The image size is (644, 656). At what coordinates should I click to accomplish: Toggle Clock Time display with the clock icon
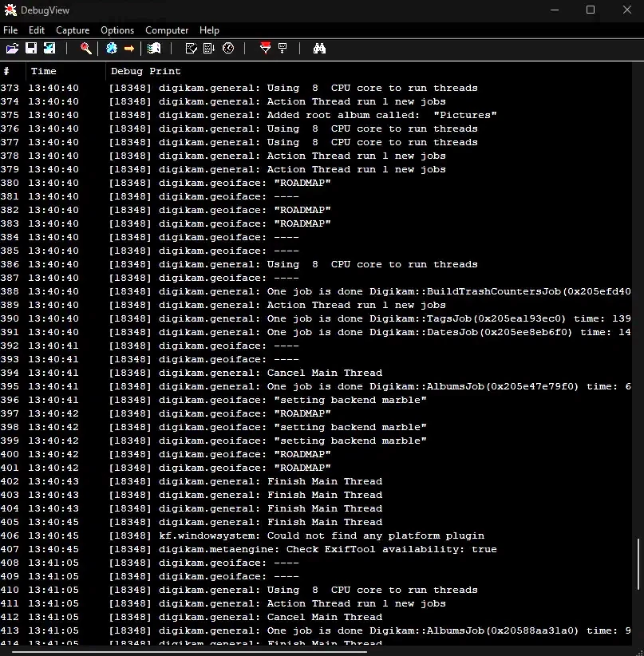227,48
